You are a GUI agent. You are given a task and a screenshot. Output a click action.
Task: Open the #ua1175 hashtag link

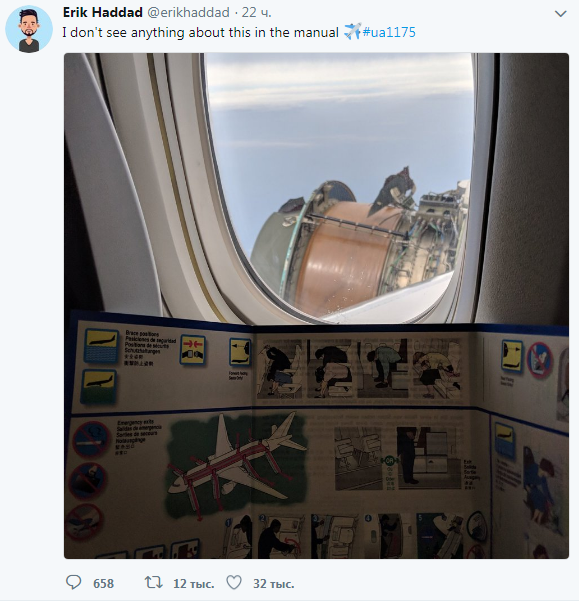[389, 32]
